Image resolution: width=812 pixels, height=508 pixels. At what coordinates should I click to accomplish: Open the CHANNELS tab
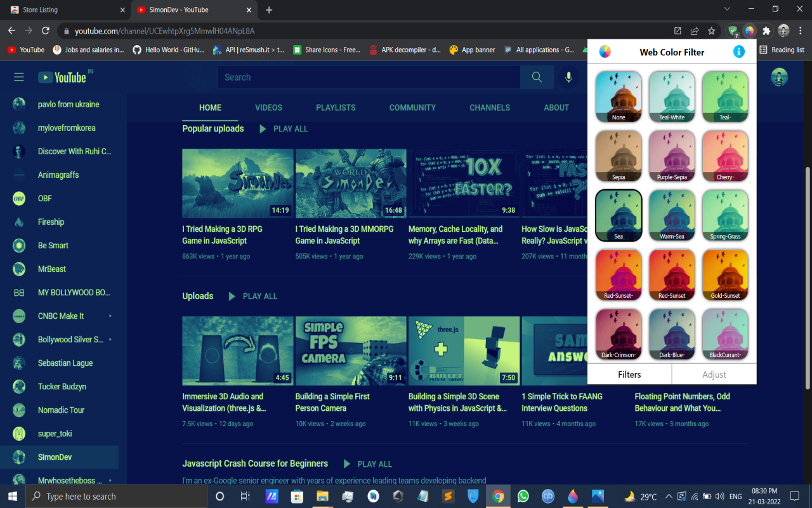[490, 107]
